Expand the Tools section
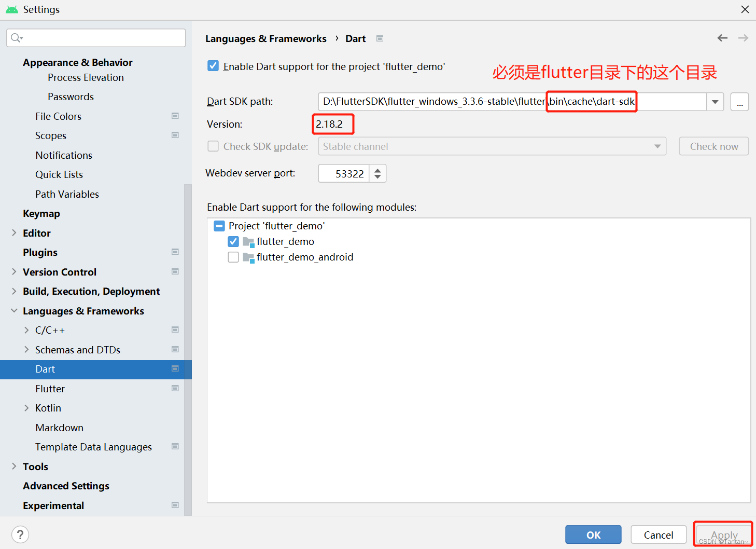The image size is (756, 549). click(x=14, y=466)
